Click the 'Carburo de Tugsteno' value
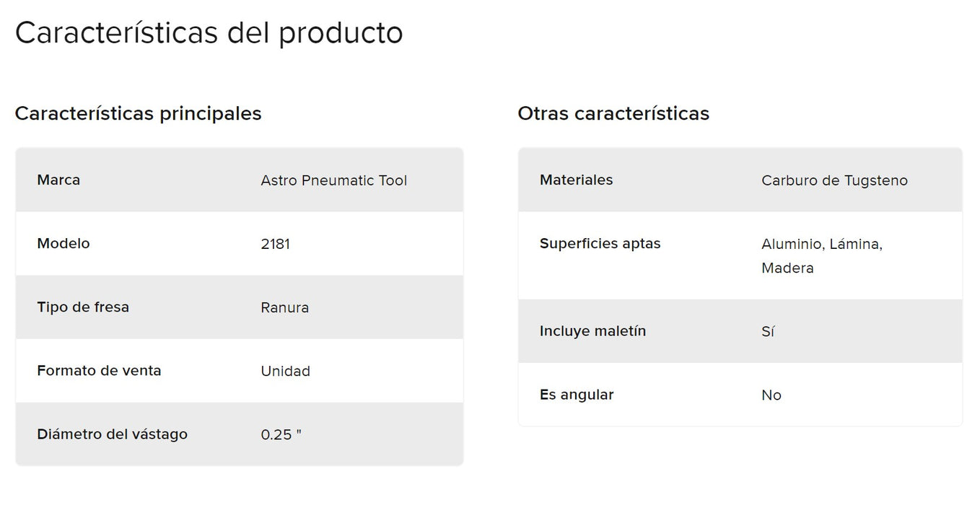Viewport: 980px width, 505px height. (x=834, y=180)
